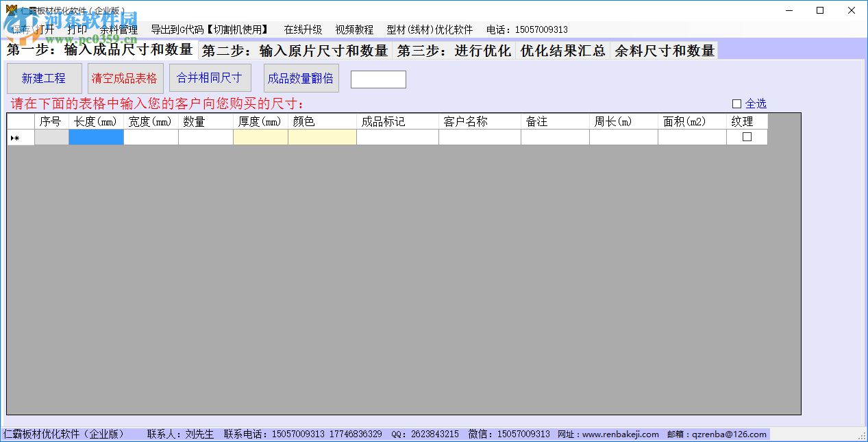Image resolution: width=868 pixels, height=442 pixels.
Task: Start 在线升级 from the menu bar
Action: [303, 29]
